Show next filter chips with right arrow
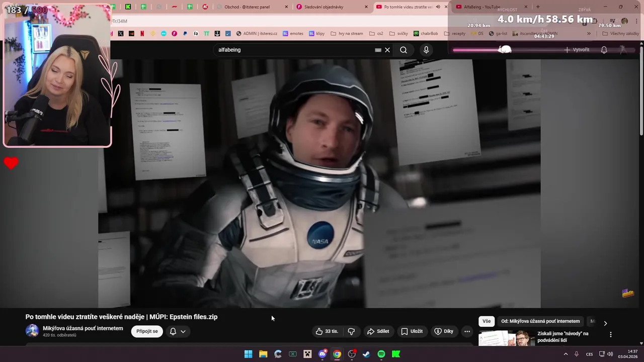The width and height of the screenshot is (644, 362). 605,323
